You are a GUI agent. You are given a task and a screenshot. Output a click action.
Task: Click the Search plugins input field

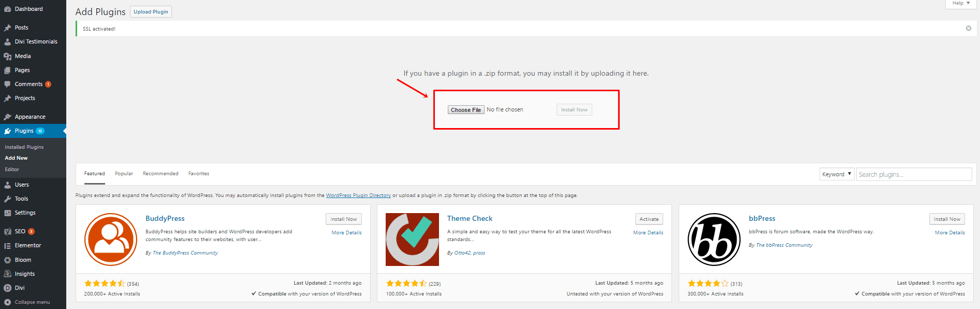coord(914,174)
